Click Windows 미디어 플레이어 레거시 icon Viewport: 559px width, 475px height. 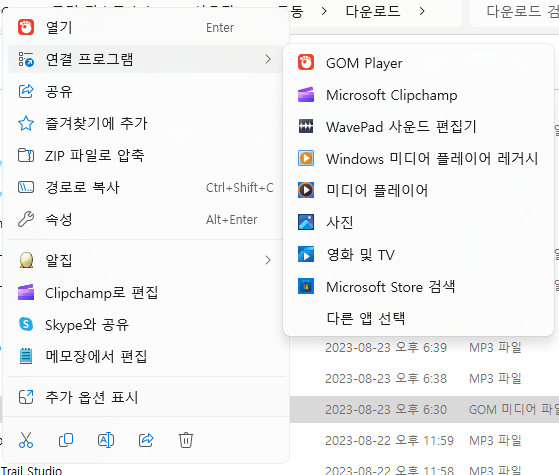306,158
